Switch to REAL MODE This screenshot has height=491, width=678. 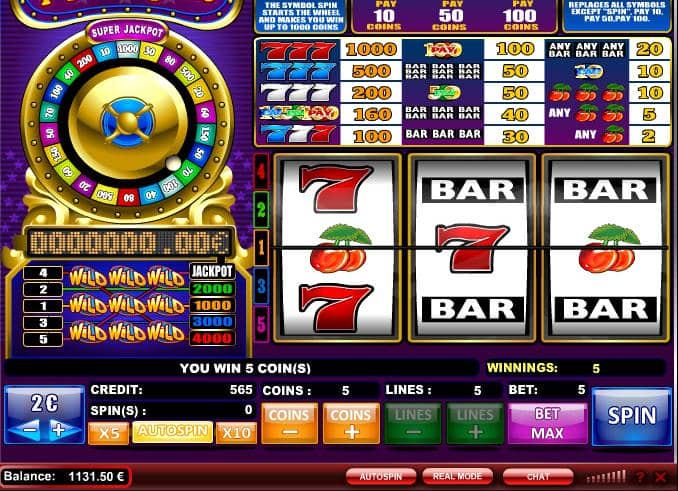457,476
